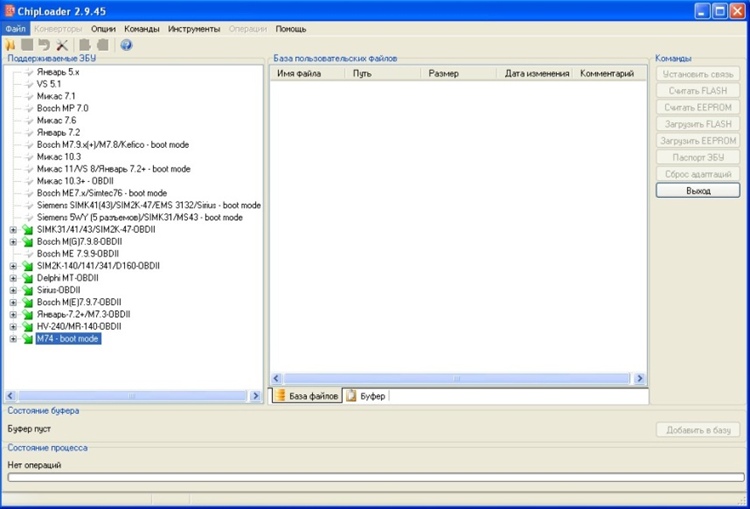Sort by the Размер column header
The height and width of the screenshot is (509, 750).
[458, 74]
